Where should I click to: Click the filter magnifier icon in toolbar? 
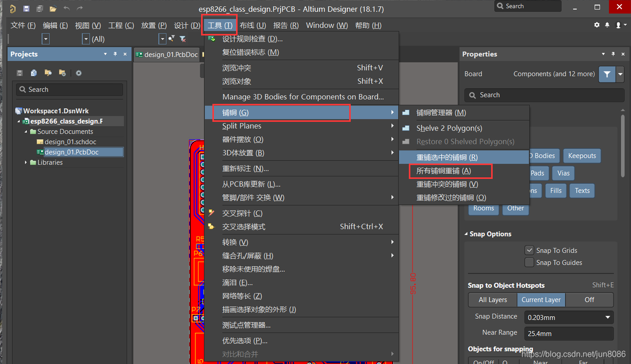pyautogui.click(x=171, y=39)
